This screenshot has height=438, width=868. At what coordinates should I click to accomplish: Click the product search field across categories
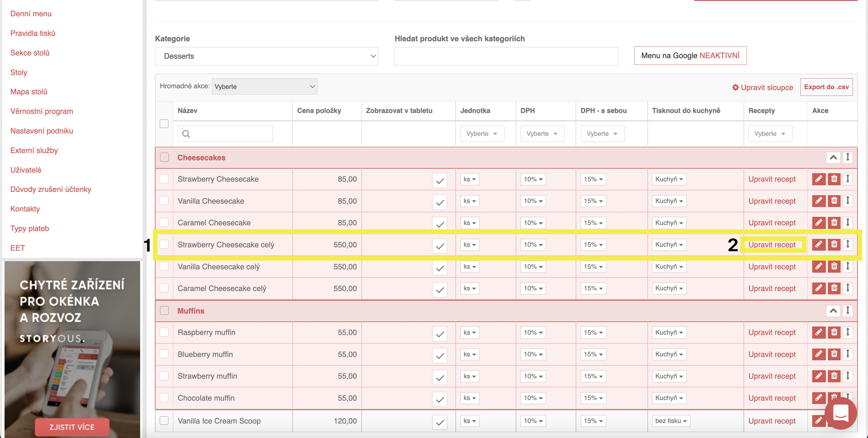(x=506, y=56)
